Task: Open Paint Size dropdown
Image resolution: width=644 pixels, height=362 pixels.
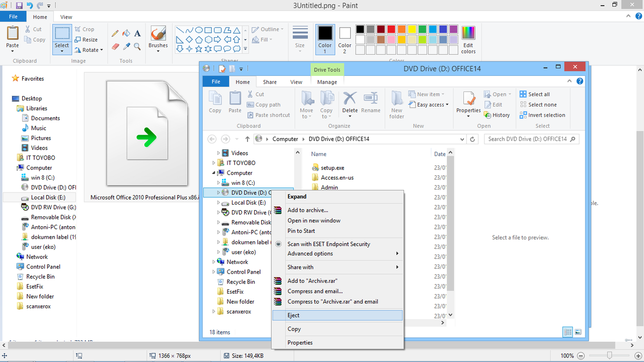Action: click(300, 38)
